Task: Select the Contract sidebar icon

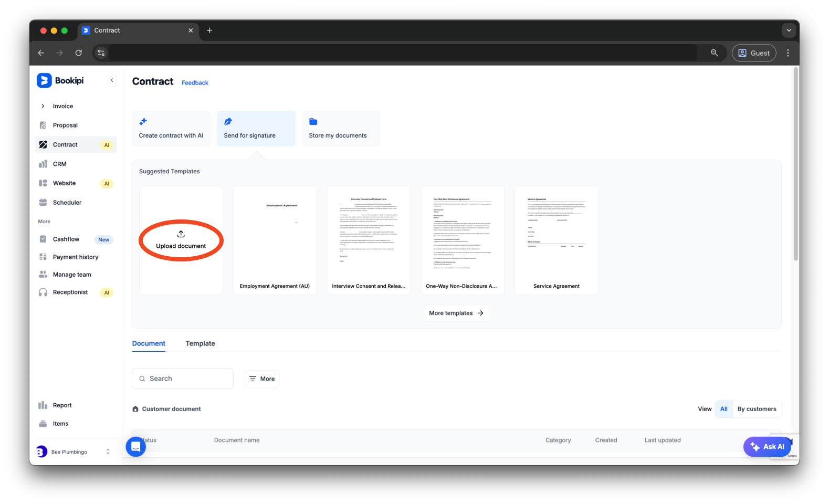Action: click(x=43, y=145)
